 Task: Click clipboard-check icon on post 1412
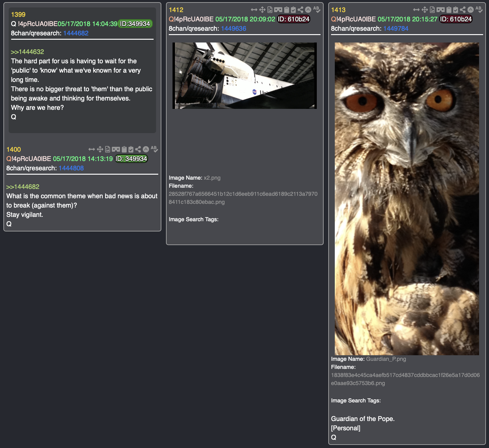(x=294, y=10)
